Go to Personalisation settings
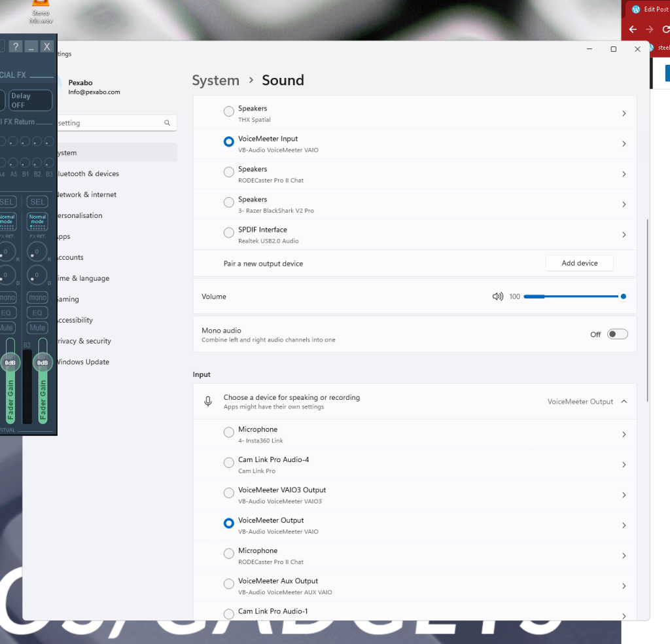Screen dimensions: 670x644 [x=116, y=215]
